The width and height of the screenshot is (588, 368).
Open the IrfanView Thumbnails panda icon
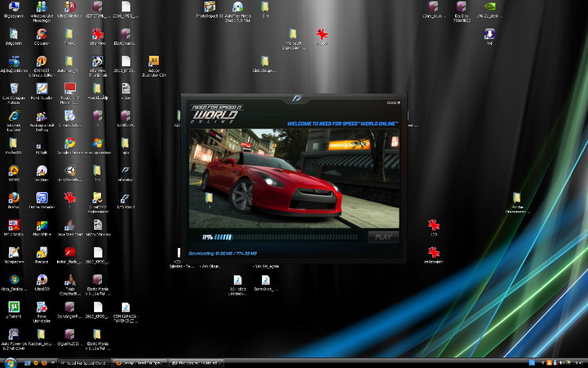click(x=98, y=66)
